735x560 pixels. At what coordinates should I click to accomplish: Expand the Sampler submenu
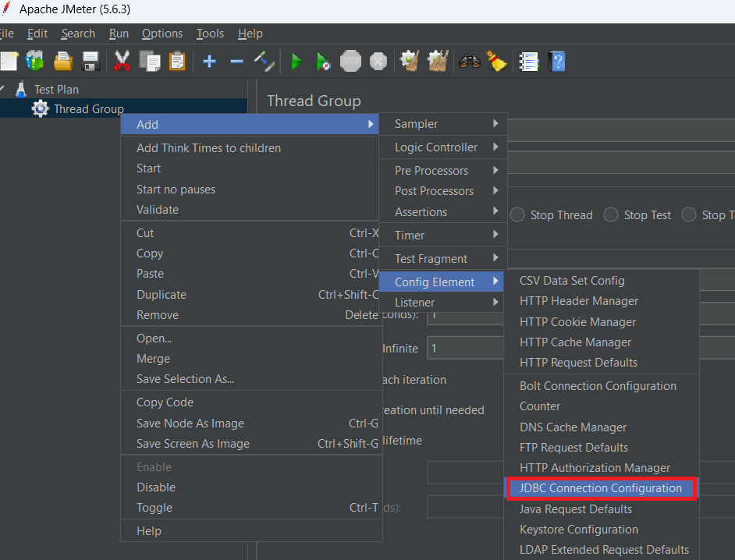pyautogui.click(x=443, y=124)
